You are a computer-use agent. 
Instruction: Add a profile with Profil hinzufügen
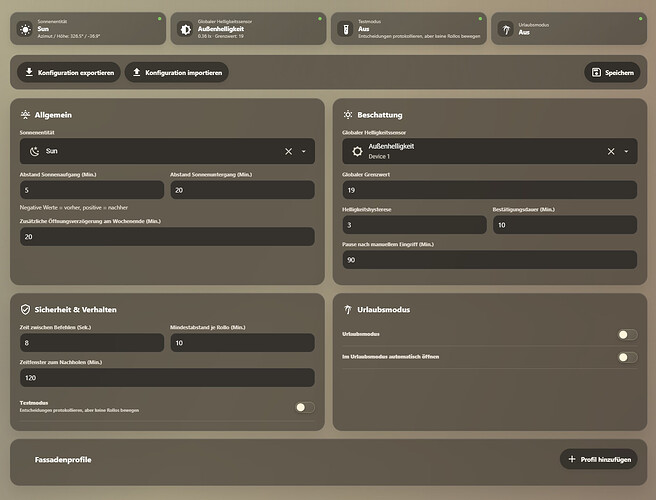(599, 459)
